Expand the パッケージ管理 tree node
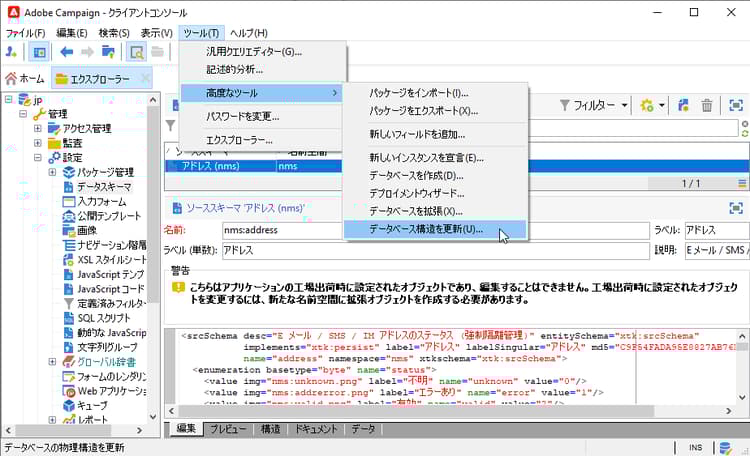 53,172
